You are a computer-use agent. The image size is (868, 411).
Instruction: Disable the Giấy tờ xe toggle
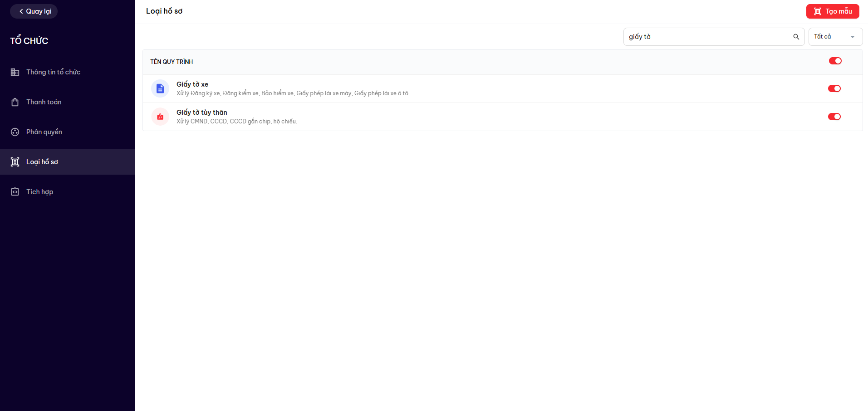[834, 88]
